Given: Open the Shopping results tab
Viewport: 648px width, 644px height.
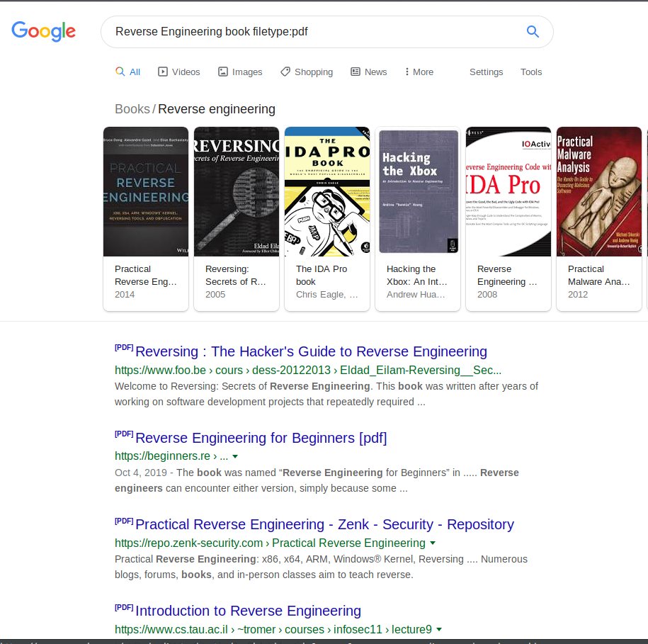Looking at the screenshot, I should click(x=306, y=72).
